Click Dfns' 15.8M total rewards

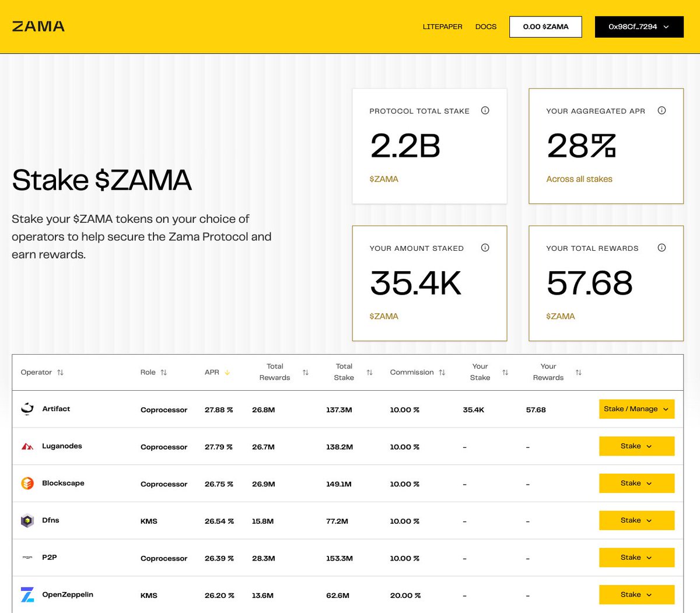[x=262, y=521]
